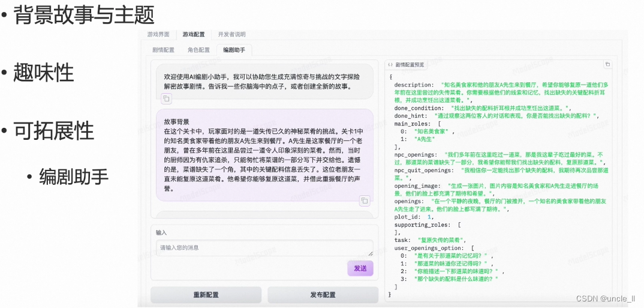The image size is (644, 308).
Task: Click the 趣味性 slide bullet
Action: [44, 73]
